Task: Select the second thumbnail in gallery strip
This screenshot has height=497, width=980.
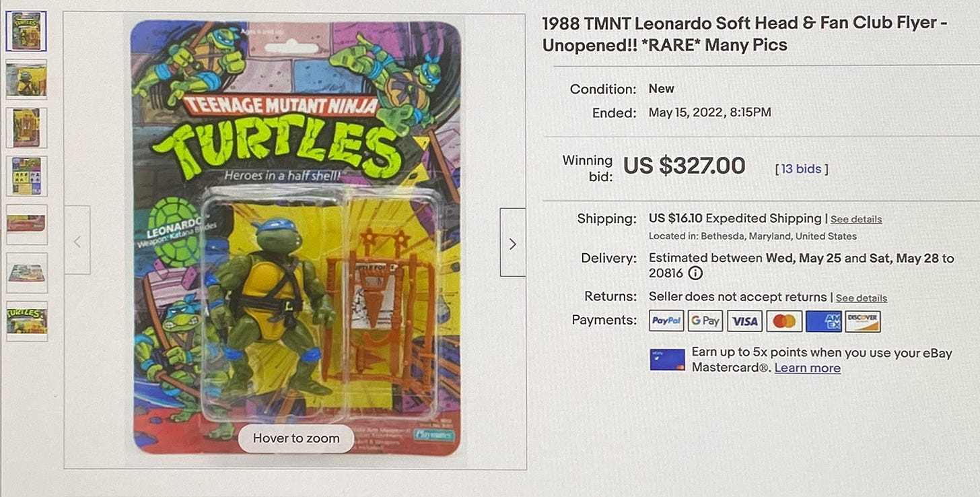Action: click(26, 79)
